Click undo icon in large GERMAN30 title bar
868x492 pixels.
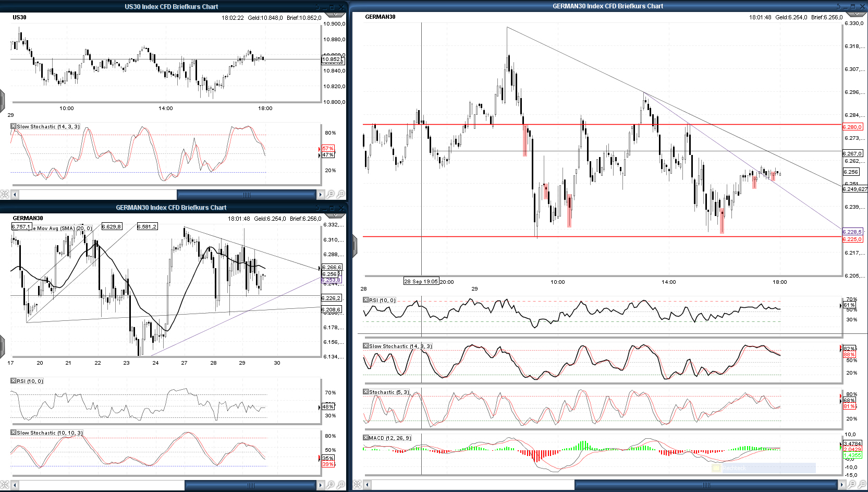click(x=839, y=6)
